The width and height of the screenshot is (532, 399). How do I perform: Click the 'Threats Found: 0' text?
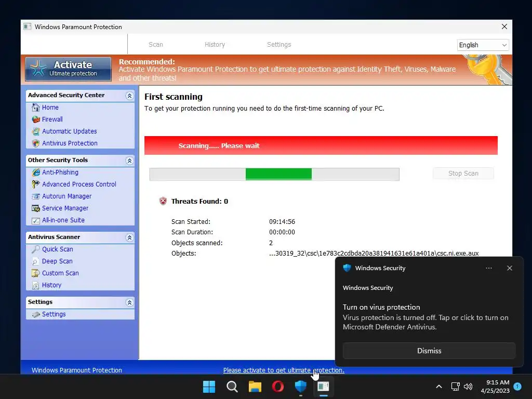click(199, 201)
